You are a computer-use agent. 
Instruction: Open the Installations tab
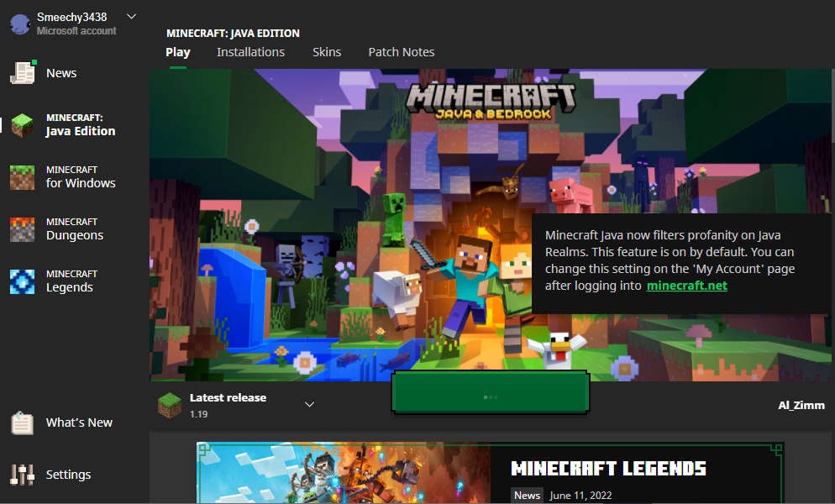coord(250,52)
